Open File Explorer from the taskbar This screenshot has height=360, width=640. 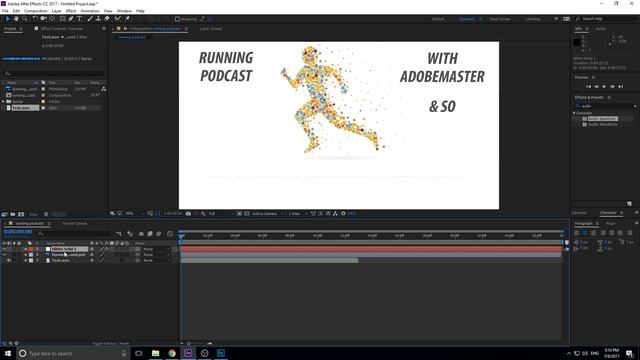pos(156,353)
